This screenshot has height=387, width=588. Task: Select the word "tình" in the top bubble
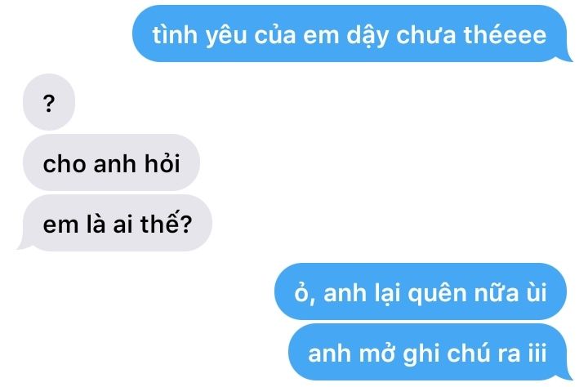click(x=175, y=34)
